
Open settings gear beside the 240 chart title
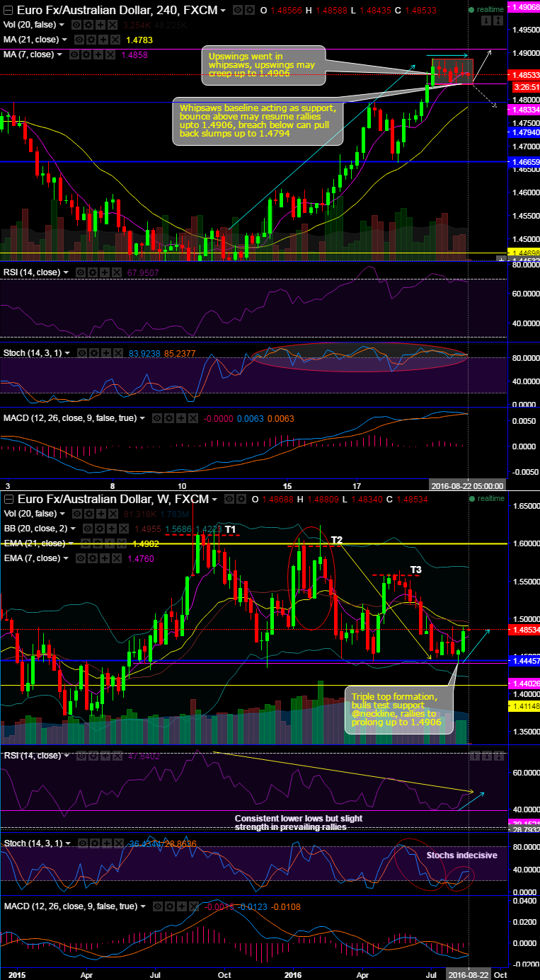[250, 11]
